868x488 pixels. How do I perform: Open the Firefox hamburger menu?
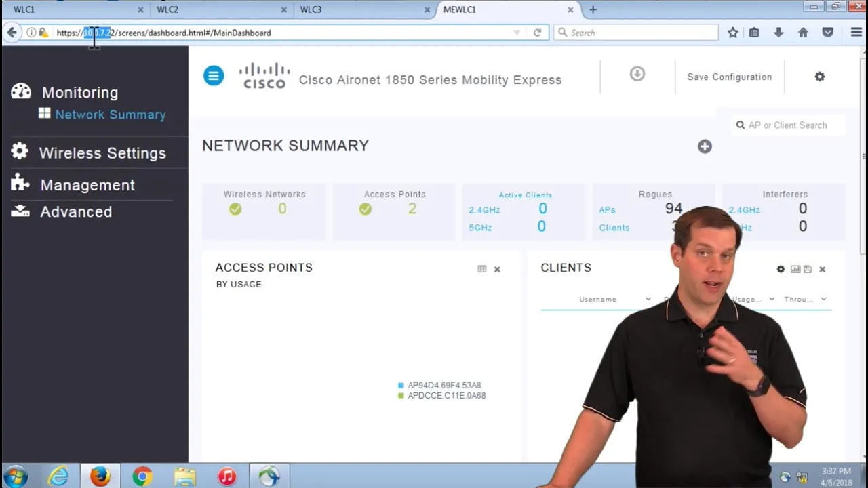(x=856, y=33)
